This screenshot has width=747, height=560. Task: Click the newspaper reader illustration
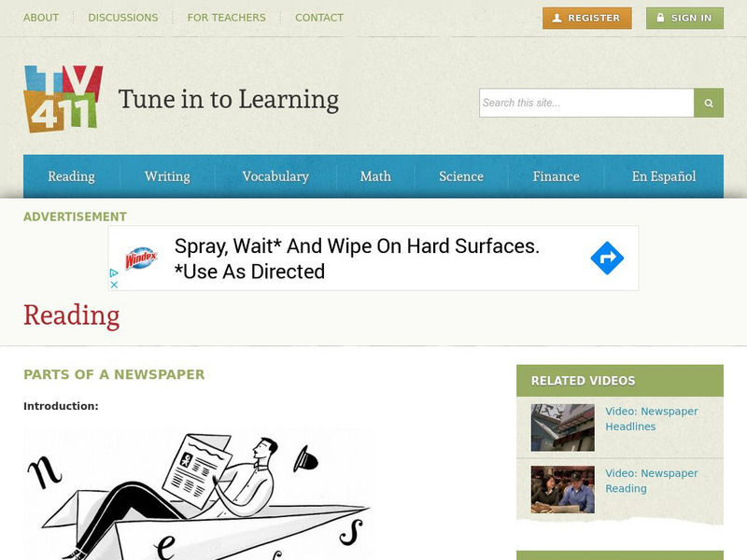tap(198, 494)
